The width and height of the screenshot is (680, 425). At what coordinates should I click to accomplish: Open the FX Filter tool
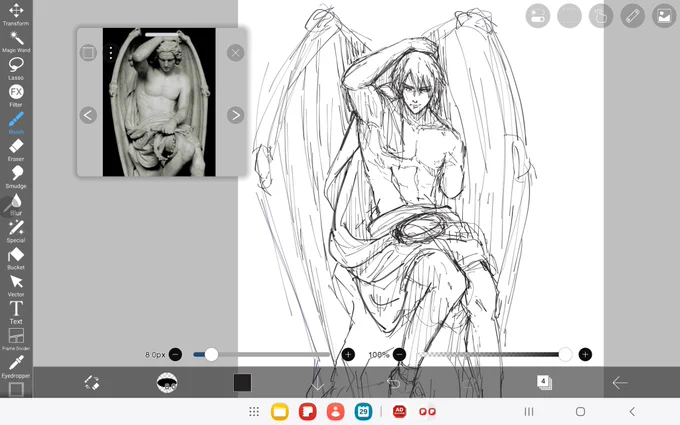pyautogui.click(x=16, y=96)
